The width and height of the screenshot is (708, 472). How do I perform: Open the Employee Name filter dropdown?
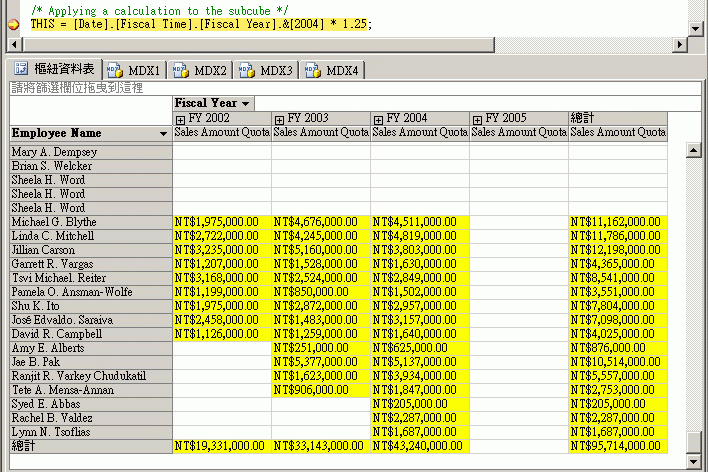[163, 134]
